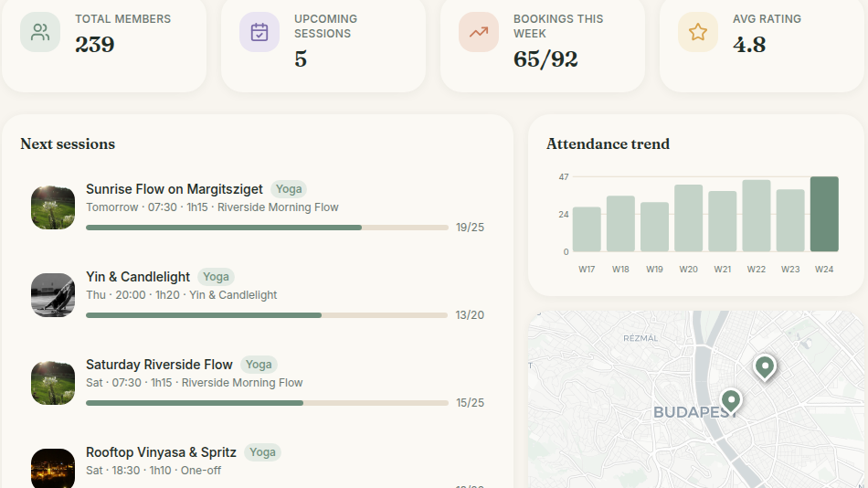The image size is (868, 488).
Task: Open Rooftop Vinyasa & Spritz thumbnail
Action: (53, 468)
